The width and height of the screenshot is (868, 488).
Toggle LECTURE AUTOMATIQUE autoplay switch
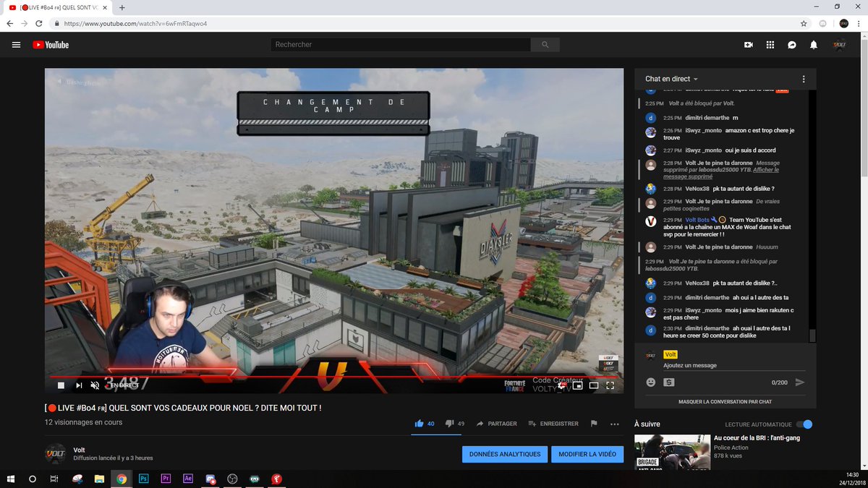[x=804, y=424]
